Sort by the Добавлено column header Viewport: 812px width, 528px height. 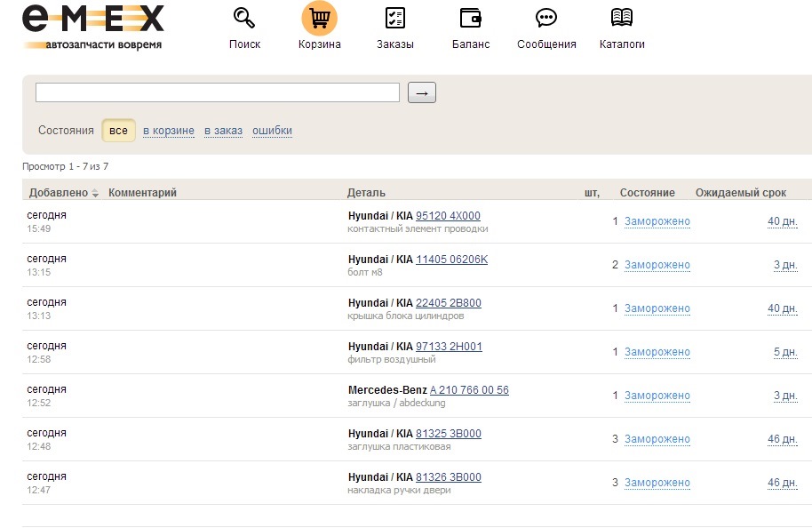[x=59, y=193]
